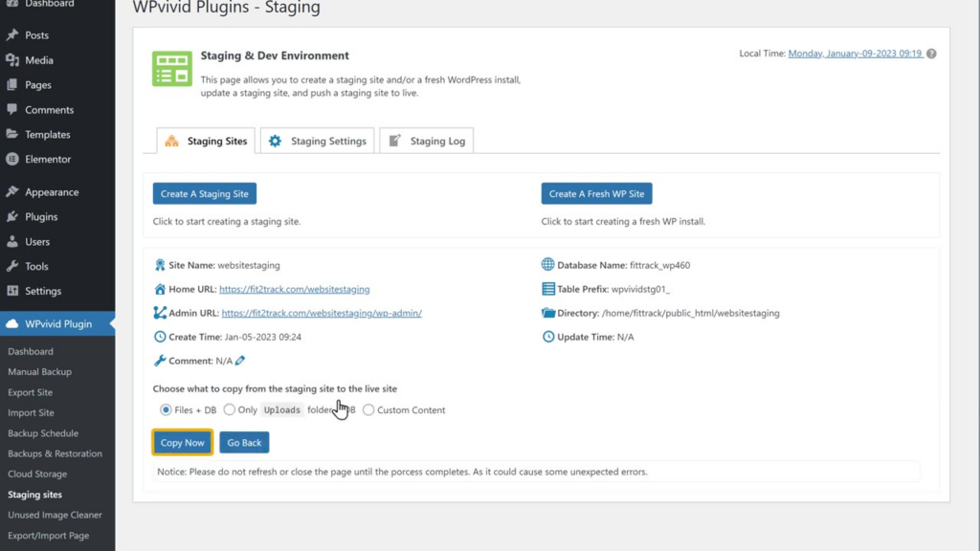This screenshot has height=551, width=980.
Task: Click the WPvivid Plugin cloud icon
Action: click(12, 324)
